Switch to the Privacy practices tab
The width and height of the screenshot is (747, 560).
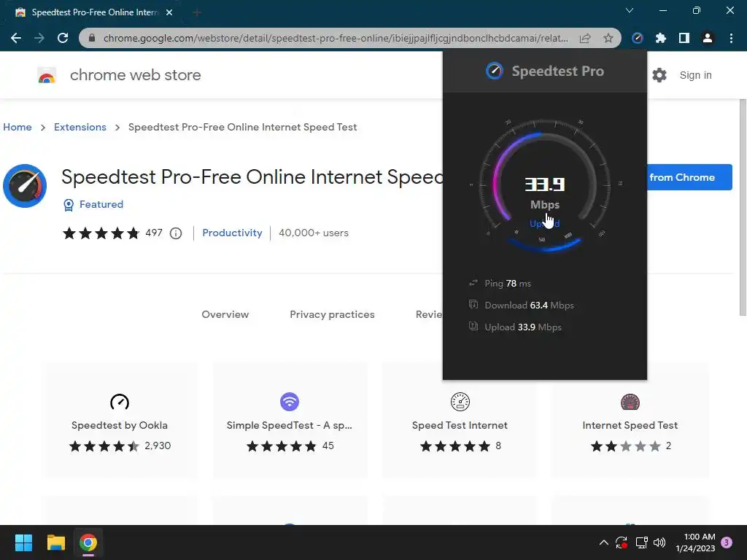coord(332,314)
